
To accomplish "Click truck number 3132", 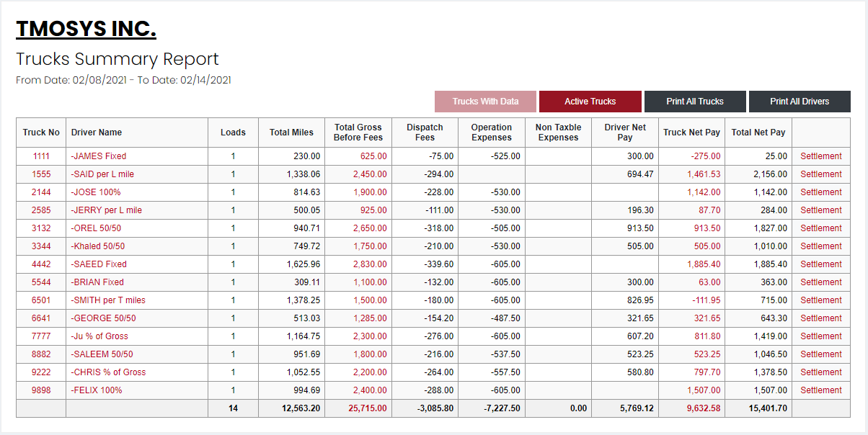I will [x=41, y=228].
